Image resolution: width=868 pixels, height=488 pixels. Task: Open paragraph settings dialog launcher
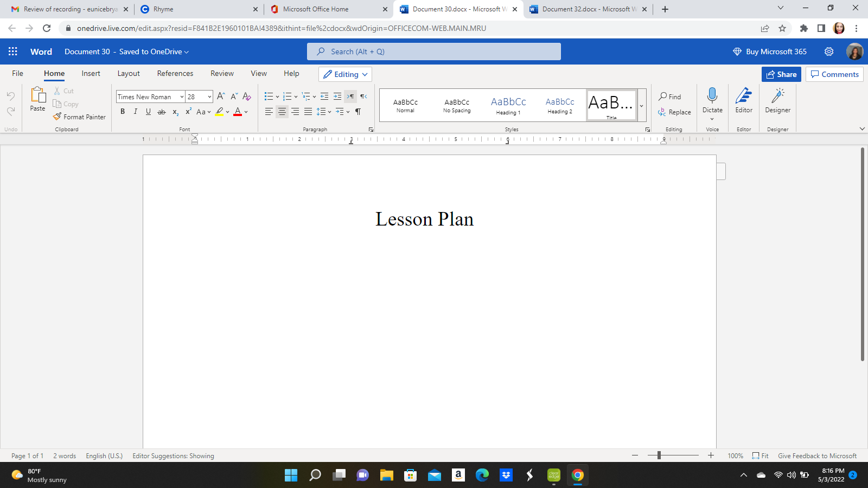pyautogui.click(x=371, y=130)
